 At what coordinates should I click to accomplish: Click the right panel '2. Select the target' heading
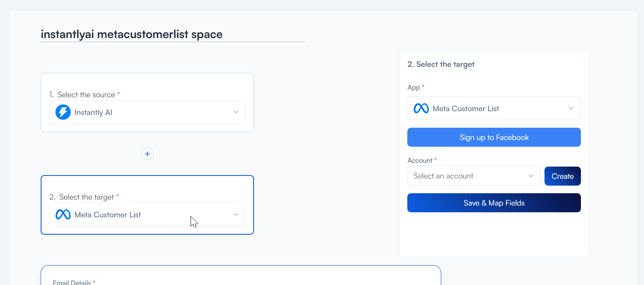click(441, 64)
